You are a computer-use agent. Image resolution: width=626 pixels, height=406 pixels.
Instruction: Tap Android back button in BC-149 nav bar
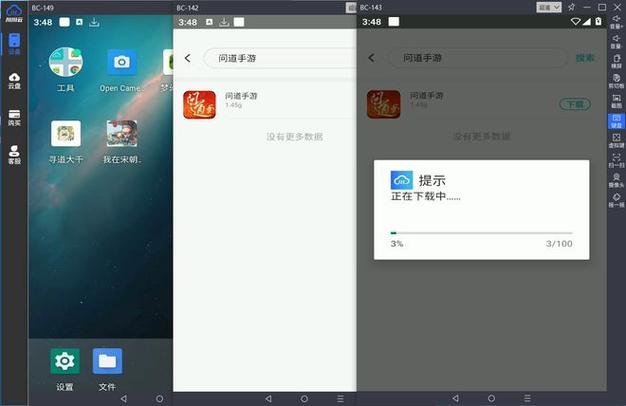[124, 398]
